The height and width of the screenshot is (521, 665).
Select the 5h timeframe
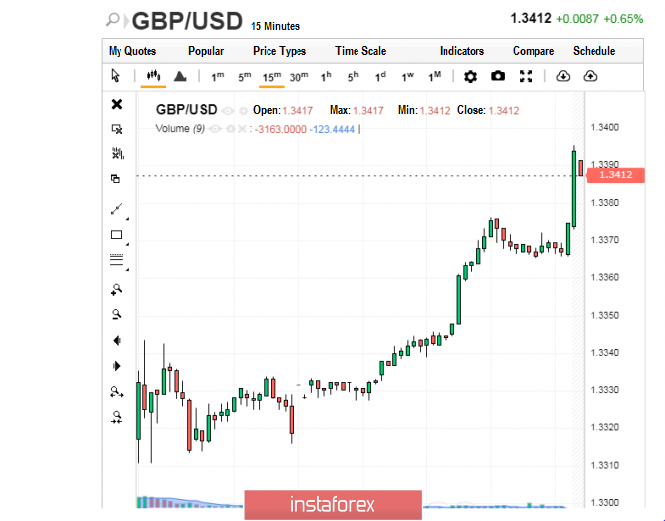click(353, 77)
